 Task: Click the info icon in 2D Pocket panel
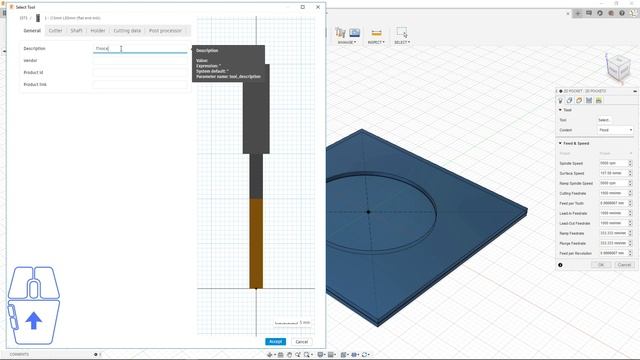[x=560, y=265]
